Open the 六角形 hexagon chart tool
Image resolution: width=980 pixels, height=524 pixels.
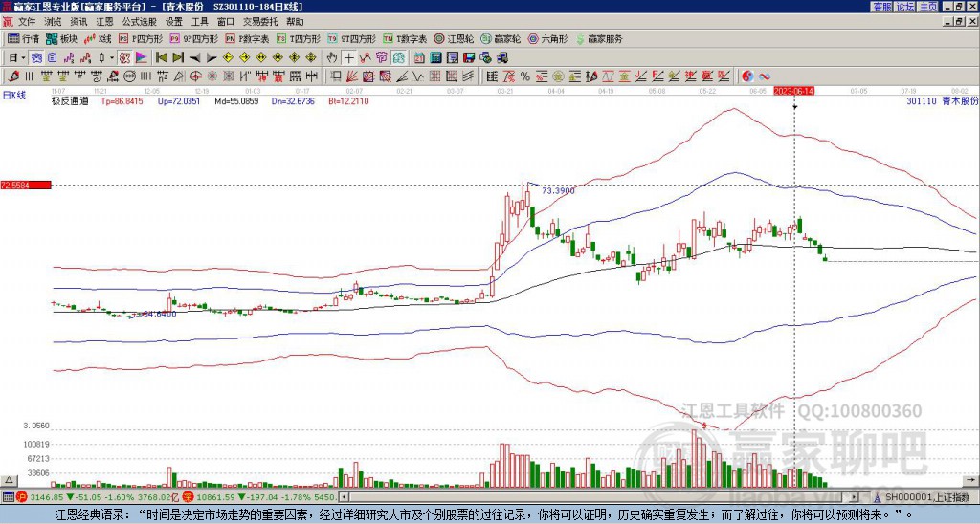tap(548, 38)
